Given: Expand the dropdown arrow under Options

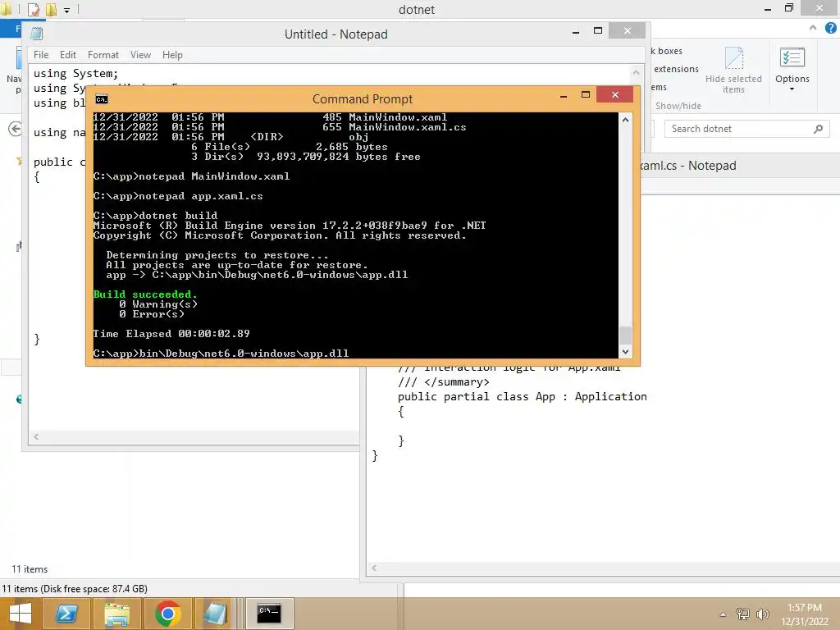Looking at the screenshot, I should pos(792,89).
